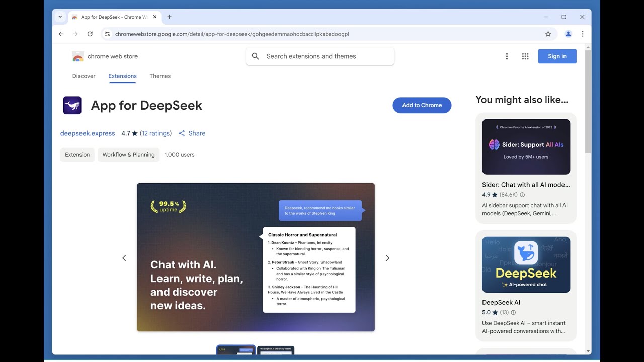This screenshot has height=362, width=644.
Task: Show previous screenshot with left arrow
Action: click(x=124, y=258)
